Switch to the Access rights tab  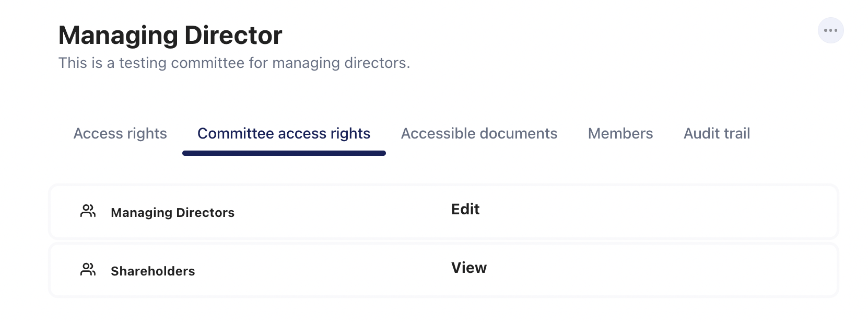120,134
